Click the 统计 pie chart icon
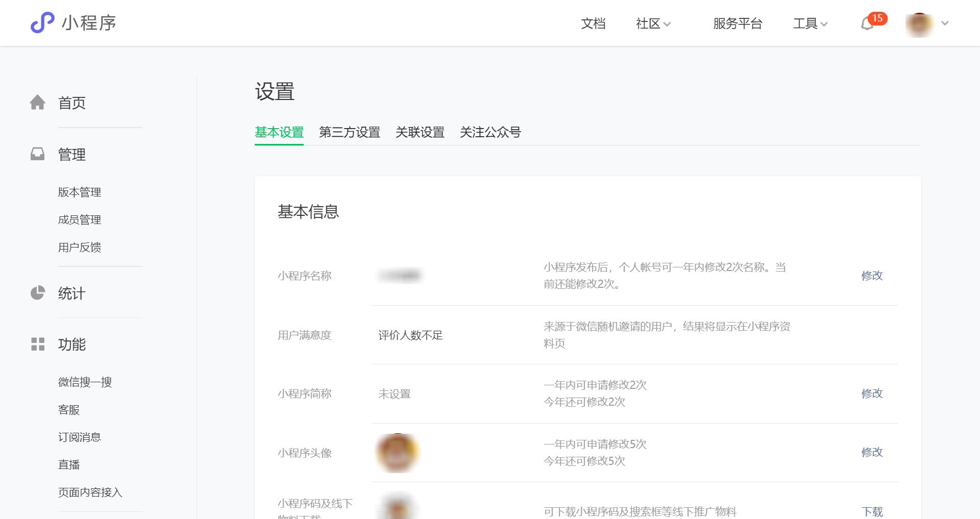The height and width of the screenshot is (519, 980). (38, 293)
